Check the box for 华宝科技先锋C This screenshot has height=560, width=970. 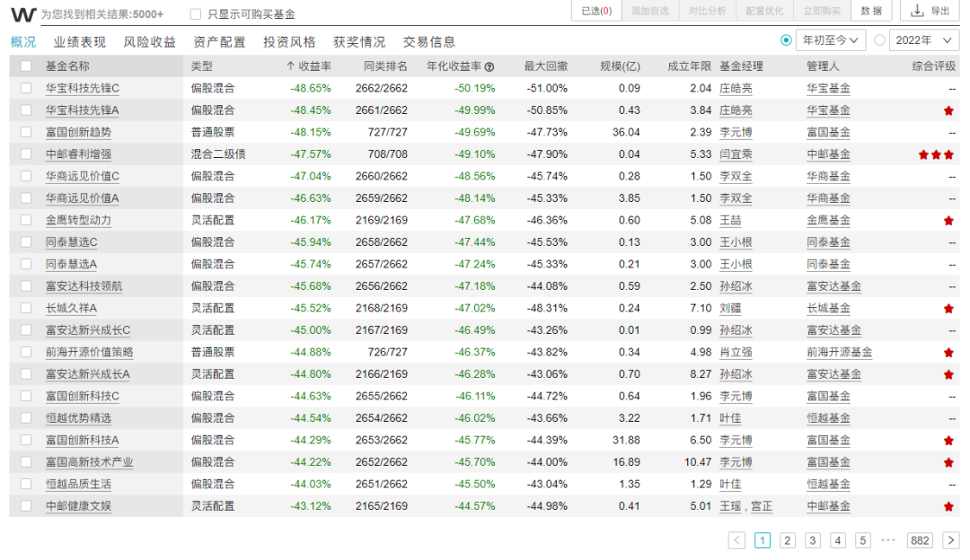pos(26,88)
